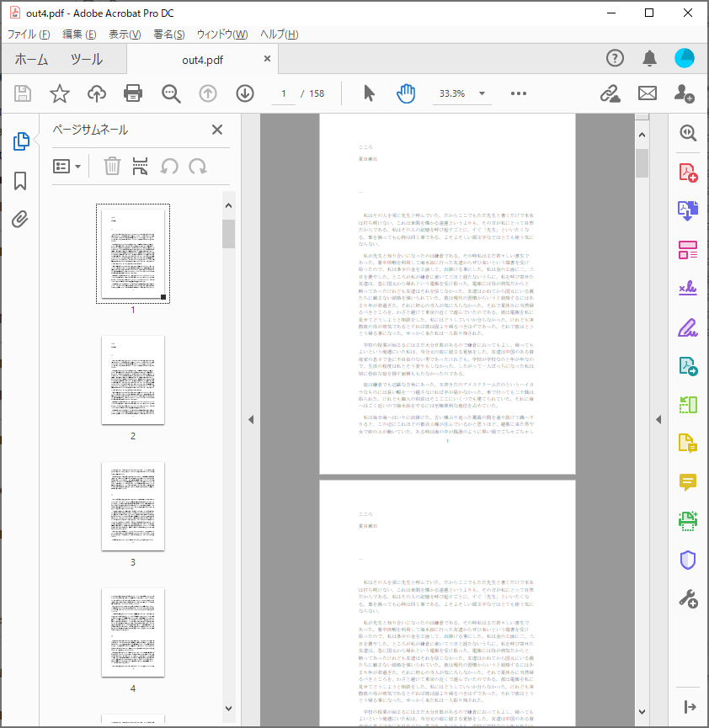
Task: Share with others person icon
Action: [685, 93]
